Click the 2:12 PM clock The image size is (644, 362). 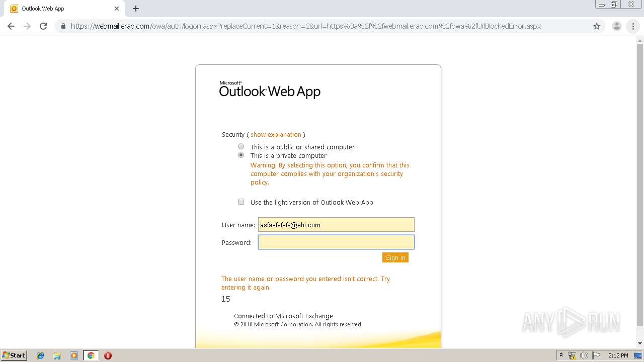click(x=618, y=355)
